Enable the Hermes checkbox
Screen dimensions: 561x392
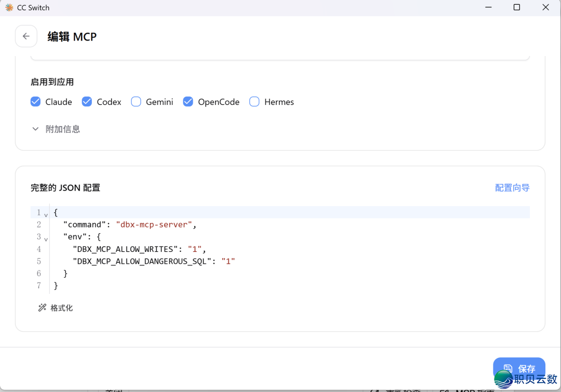[255, 102]
